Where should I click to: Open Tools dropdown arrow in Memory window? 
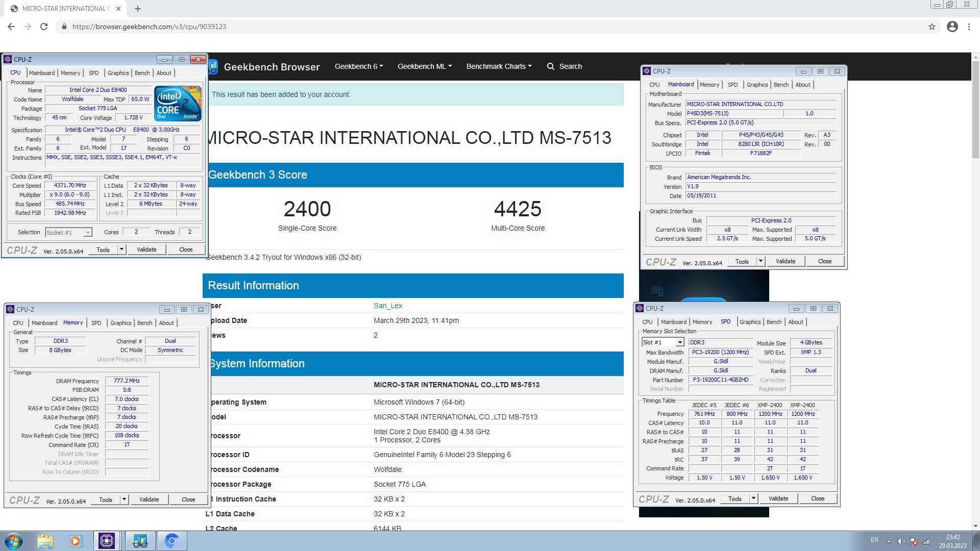(x=124, y=499)
